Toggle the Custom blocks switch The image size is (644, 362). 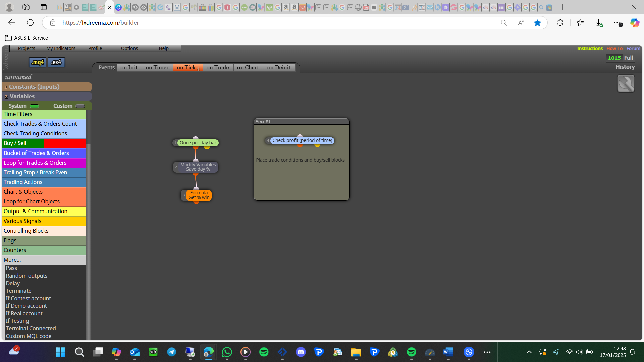[80, 106]
